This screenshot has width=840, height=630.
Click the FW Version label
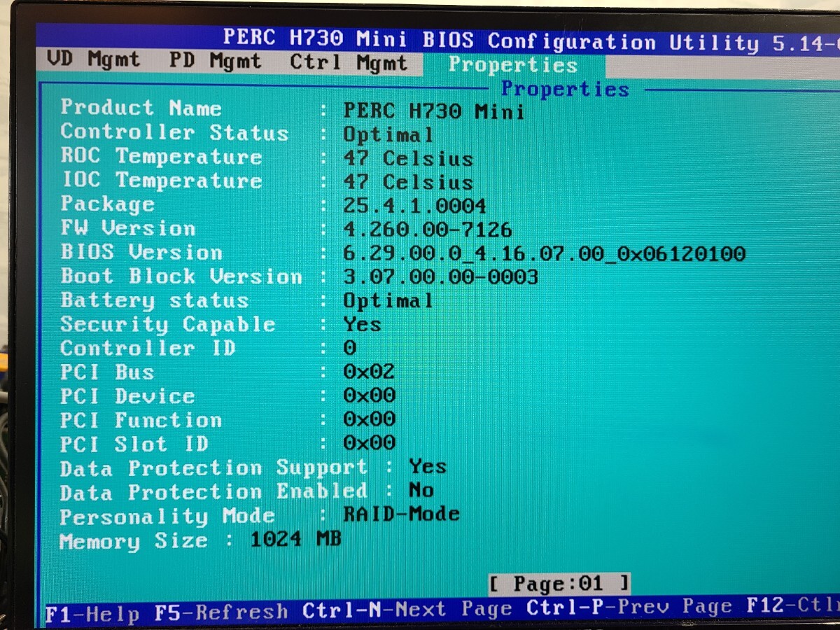(x=127, y=227)
